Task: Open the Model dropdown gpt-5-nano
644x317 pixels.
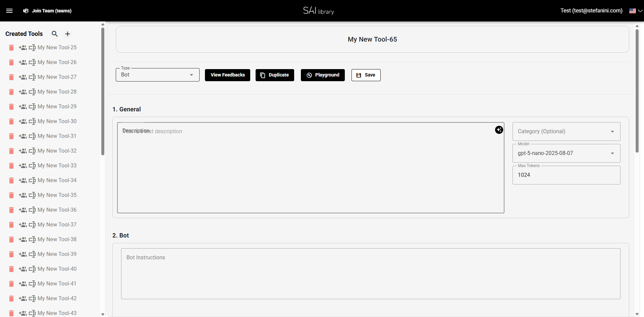Action: pyautogui.click(x=566, y=153)
